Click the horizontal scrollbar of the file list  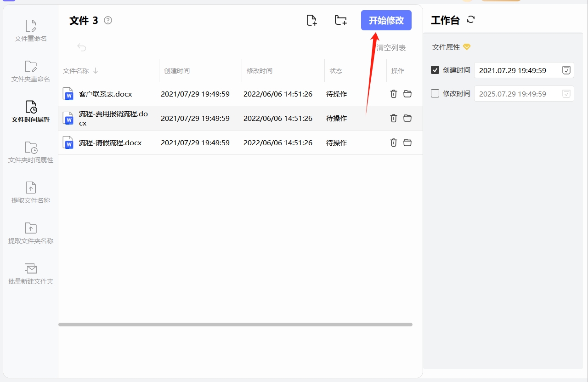(x=235, y=325)
